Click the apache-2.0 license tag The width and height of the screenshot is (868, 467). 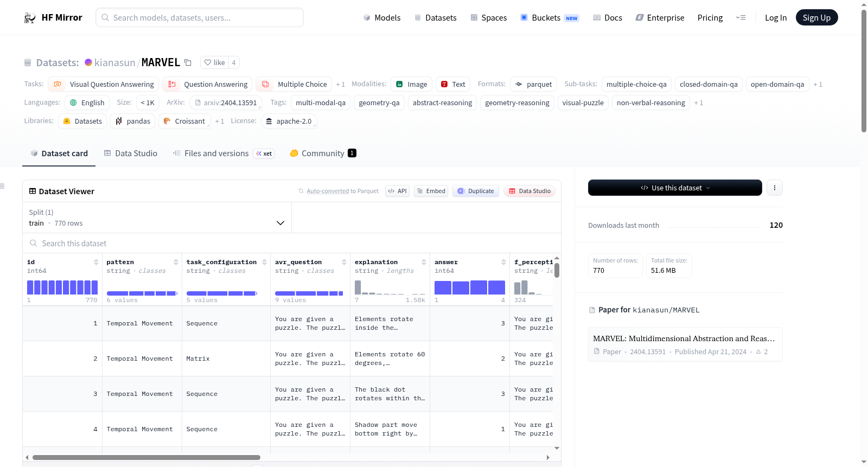tap(289, 121)
